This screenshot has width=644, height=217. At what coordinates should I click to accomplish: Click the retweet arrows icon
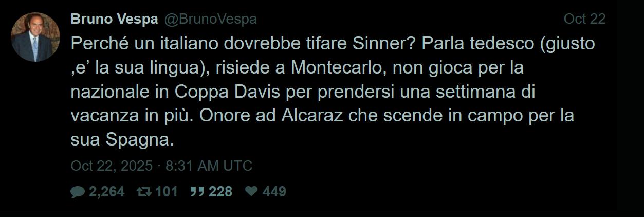point(143,192)
